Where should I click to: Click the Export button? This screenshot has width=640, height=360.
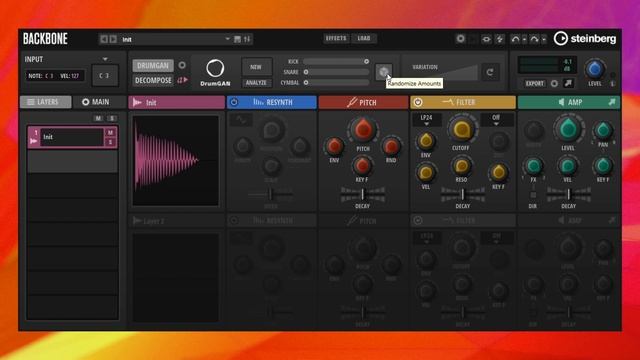pos(534,83)
